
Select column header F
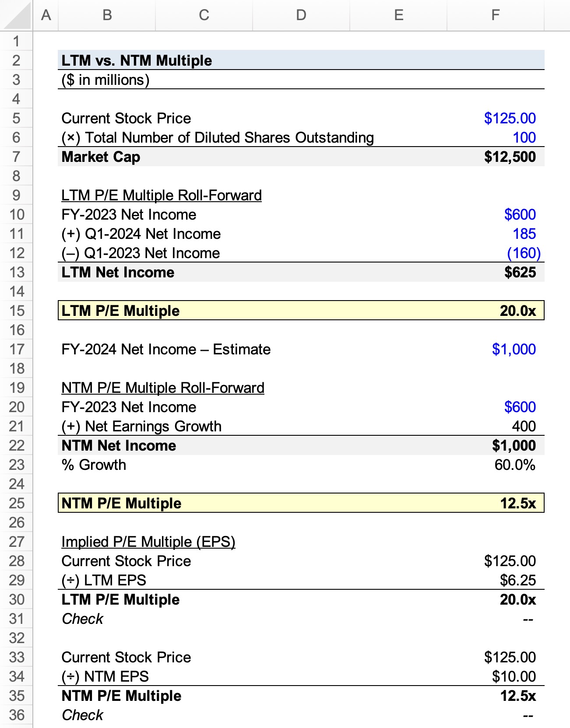coord(496,15)
